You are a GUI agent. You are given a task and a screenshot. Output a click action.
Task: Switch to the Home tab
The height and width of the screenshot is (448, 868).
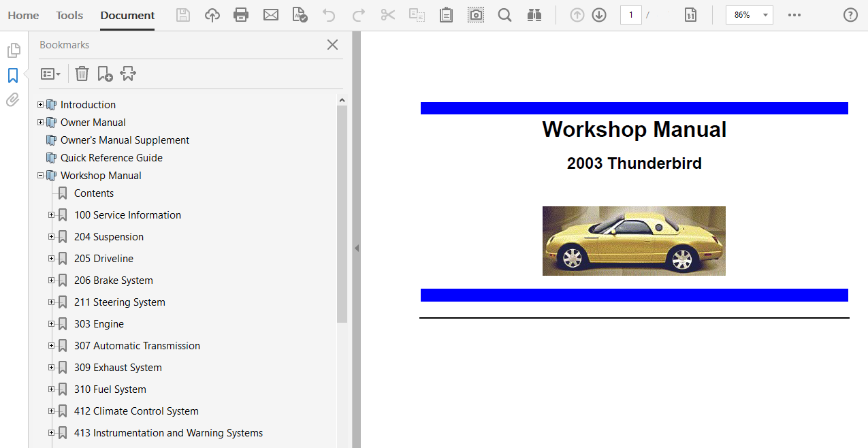click(23, 15)
